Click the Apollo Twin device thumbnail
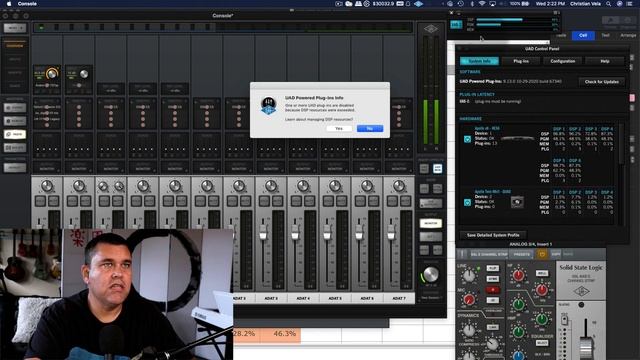The width and height of the screenshot is (640, 360). [x=517, y=202]
